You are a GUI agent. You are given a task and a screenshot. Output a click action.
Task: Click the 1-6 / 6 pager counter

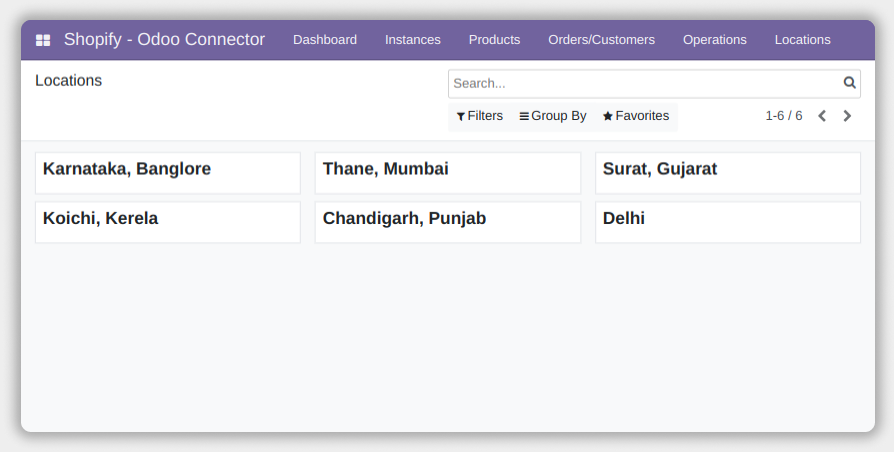pos(783,116)
